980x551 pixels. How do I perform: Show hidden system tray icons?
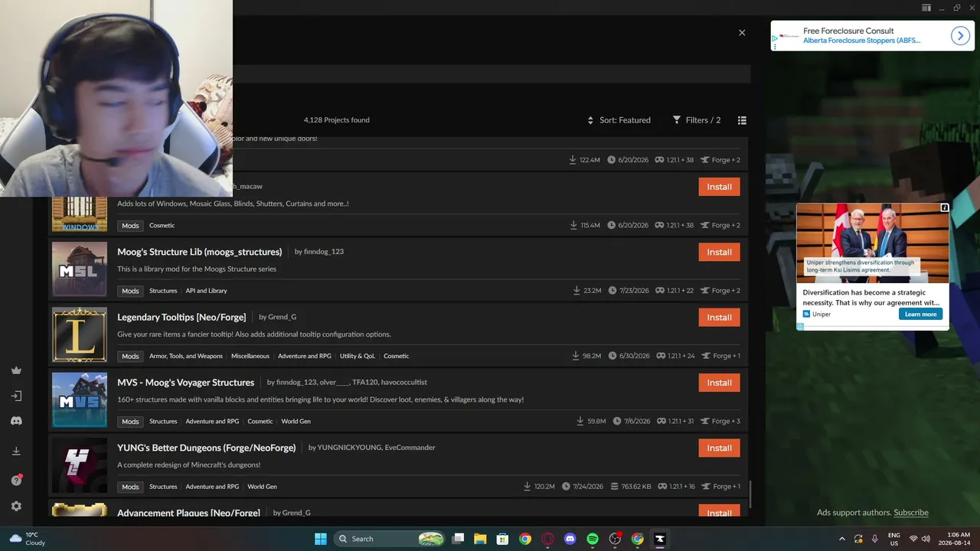pos(842,539)
